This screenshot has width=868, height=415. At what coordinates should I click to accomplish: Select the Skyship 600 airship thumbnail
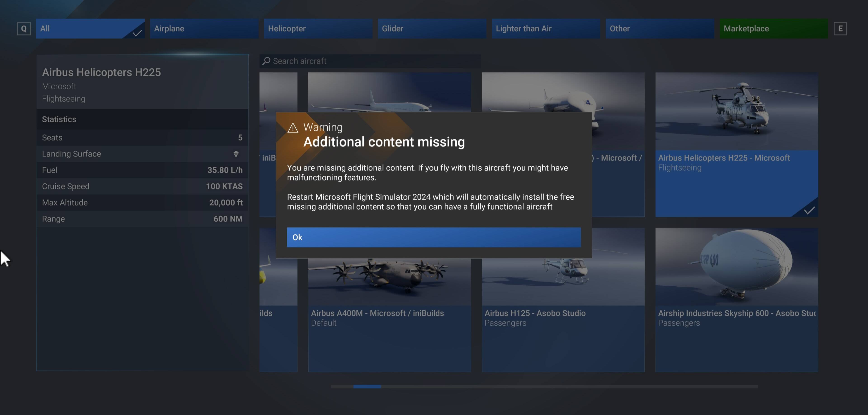[737, 267]
